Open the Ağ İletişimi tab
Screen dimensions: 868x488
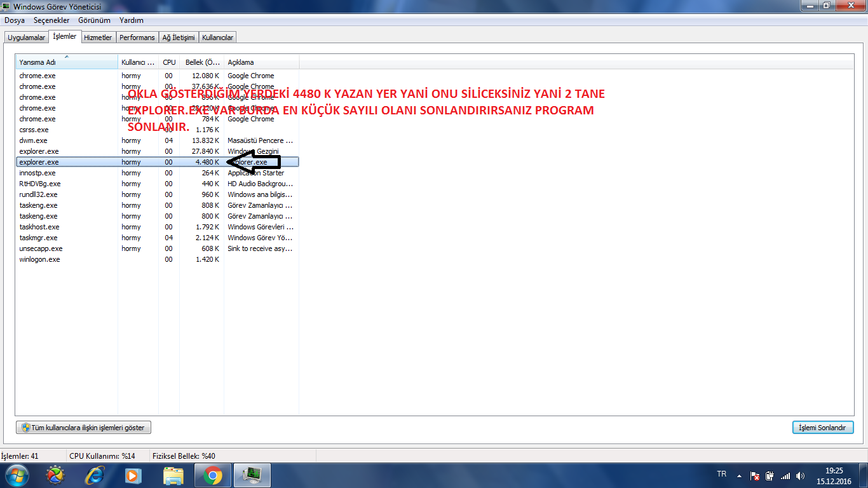179,37
